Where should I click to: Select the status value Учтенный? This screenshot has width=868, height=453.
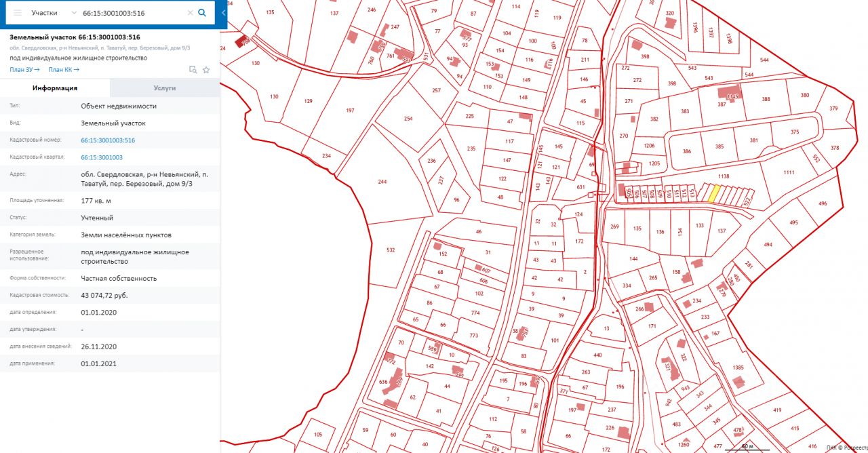[x=97, y=218]
